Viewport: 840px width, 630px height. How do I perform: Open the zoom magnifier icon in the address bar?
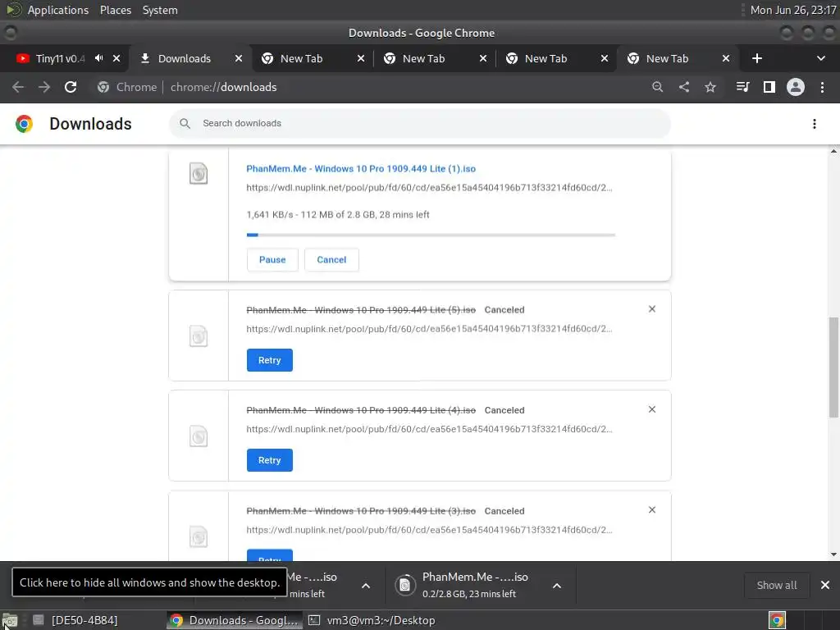(657, 87)
